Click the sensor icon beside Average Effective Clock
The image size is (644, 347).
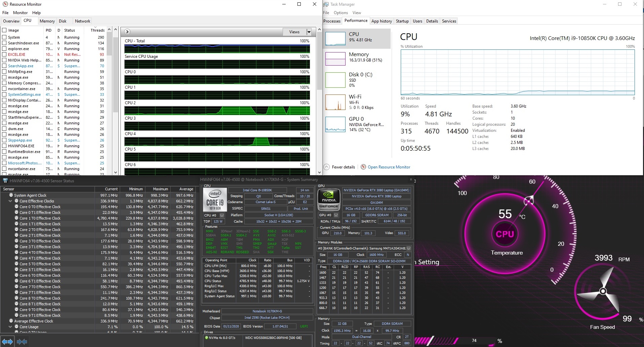[11, 321]
